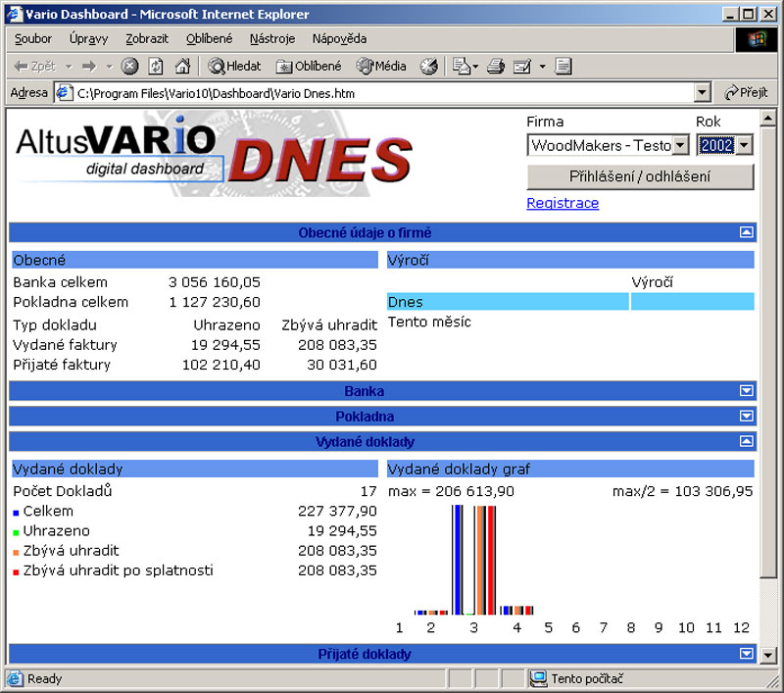
Task: Open the Hledat search panel
Action: (x=232, y=67)
